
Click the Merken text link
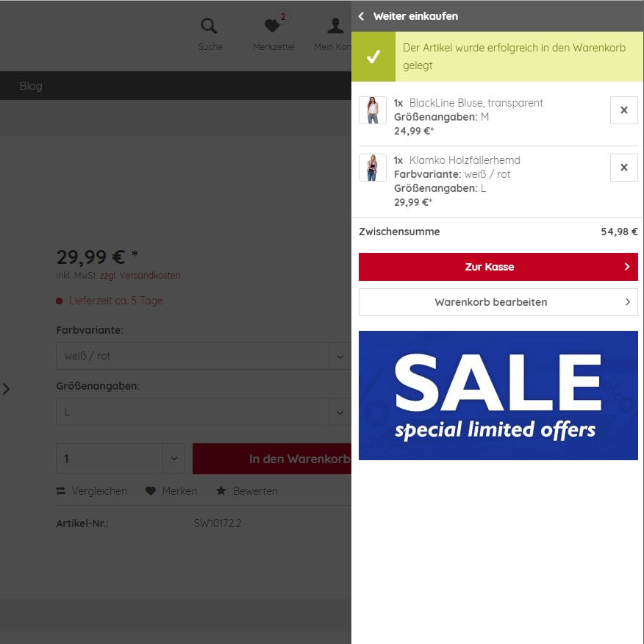click(179, 491)
